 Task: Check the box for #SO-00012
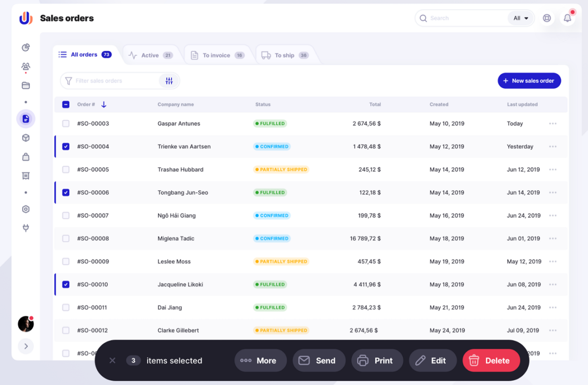pos(66,331)
